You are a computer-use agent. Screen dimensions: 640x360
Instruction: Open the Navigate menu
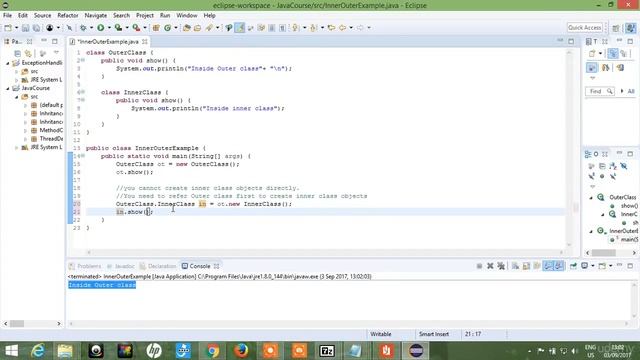[x=96, y=16]
